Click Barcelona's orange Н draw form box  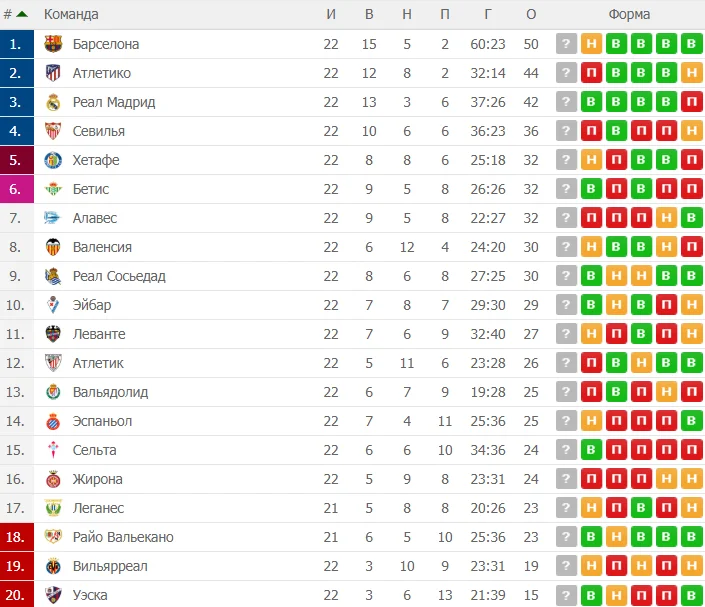pos(592,44)
